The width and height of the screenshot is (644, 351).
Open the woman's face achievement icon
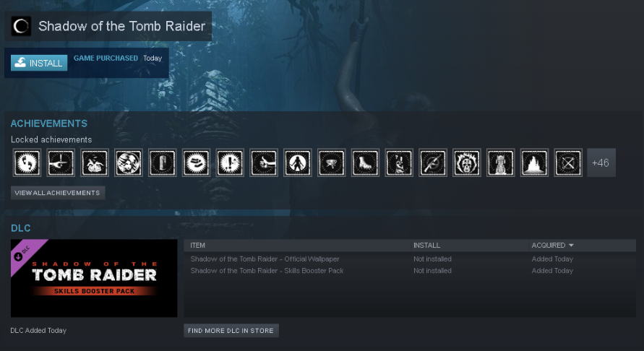tap(129, 162)
